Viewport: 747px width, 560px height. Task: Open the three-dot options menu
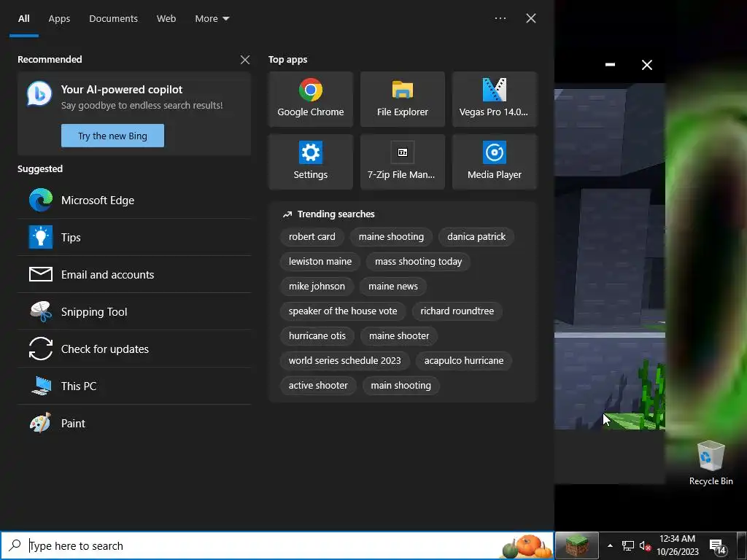pyautogui.click(x=500, y=18)
